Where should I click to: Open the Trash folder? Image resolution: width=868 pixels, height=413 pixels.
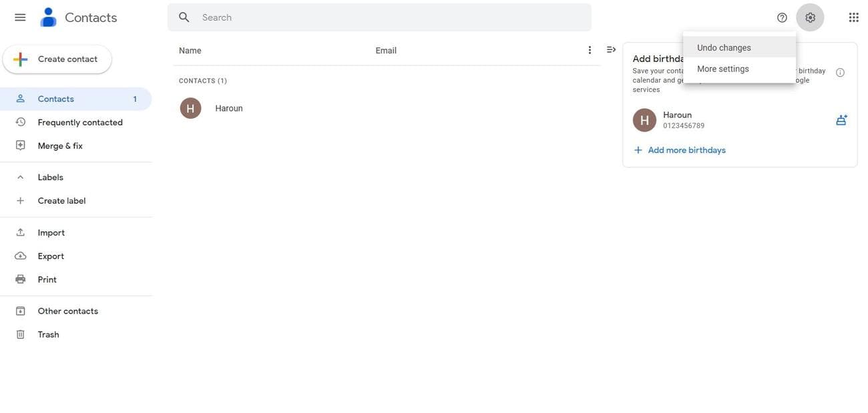point(48,334)
